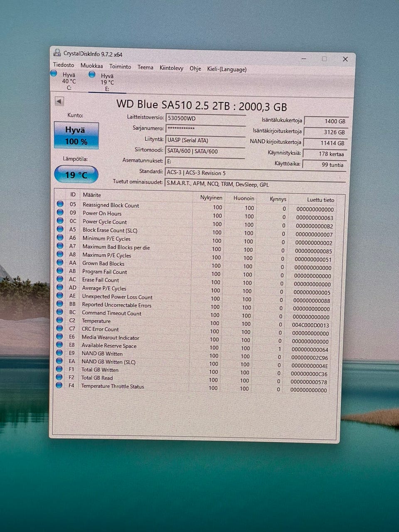Click the 19 °C temperature button

(x=76, y=175)
